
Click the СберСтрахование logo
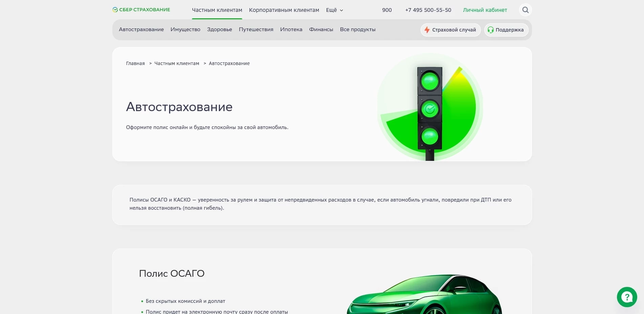(141, 9)
